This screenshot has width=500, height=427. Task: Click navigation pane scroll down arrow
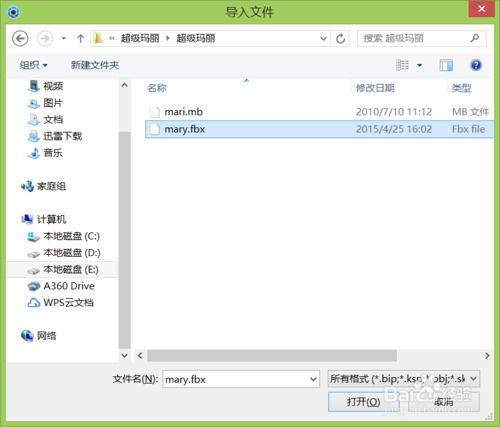coord(125,355)
